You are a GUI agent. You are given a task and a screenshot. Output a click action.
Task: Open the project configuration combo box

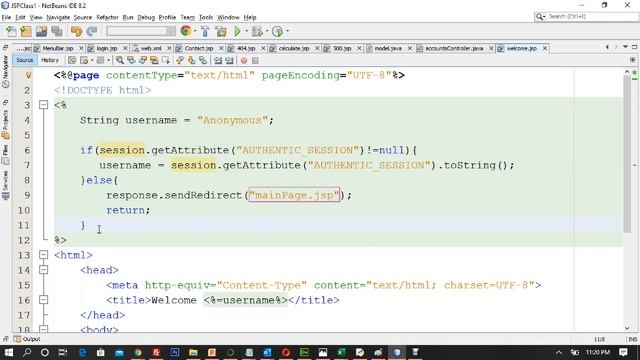141,31
